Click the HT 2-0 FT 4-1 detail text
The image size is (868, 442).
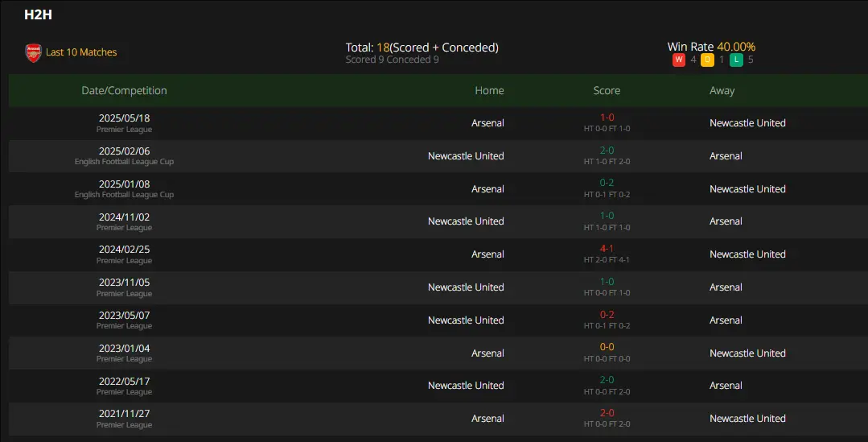[x=607, y=260]
